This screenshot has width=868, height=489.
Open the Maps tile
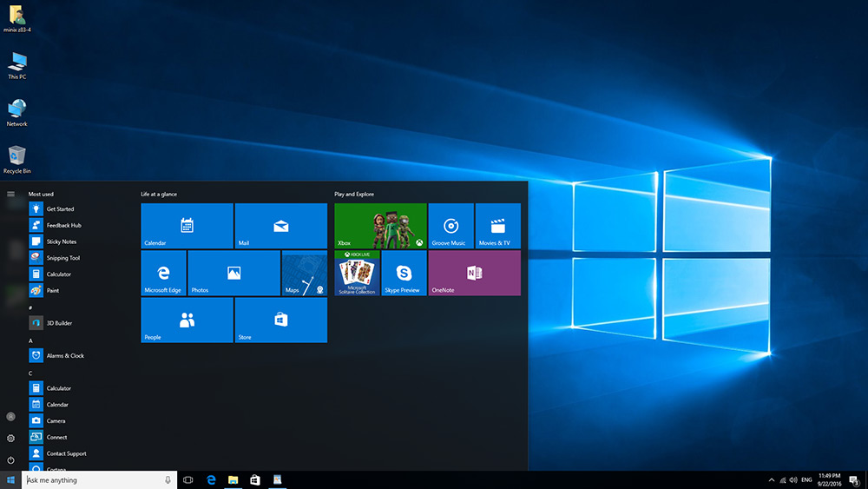coord(305,273)
